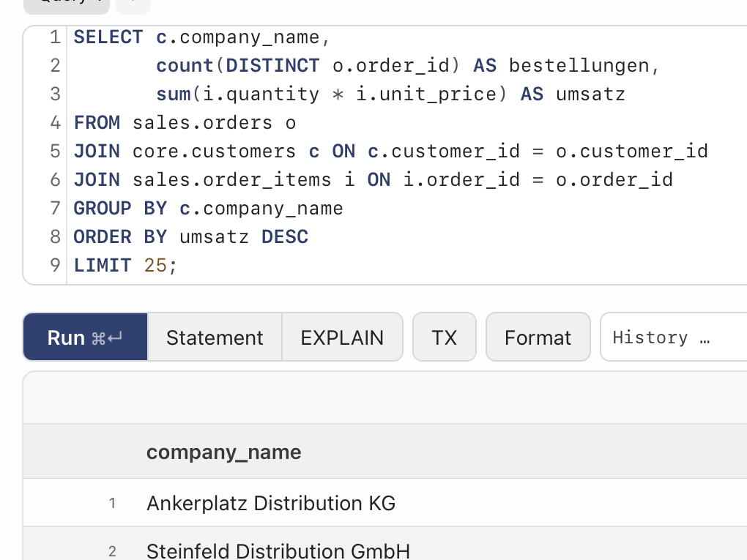Place cursor in SELECT c.company_name line
The width and height of the screenshot is (747, 560).
202,37
